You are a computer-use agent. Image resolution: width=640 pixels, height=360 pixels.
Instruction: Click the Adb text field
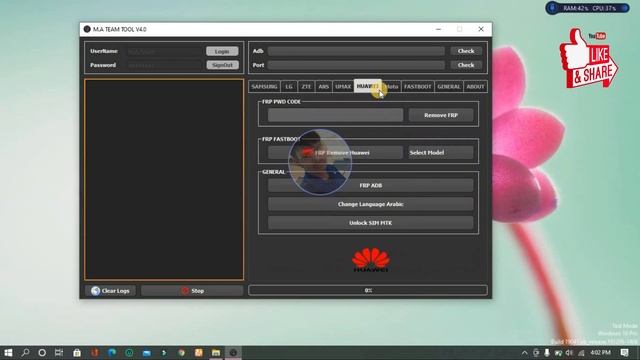[356, 51]
